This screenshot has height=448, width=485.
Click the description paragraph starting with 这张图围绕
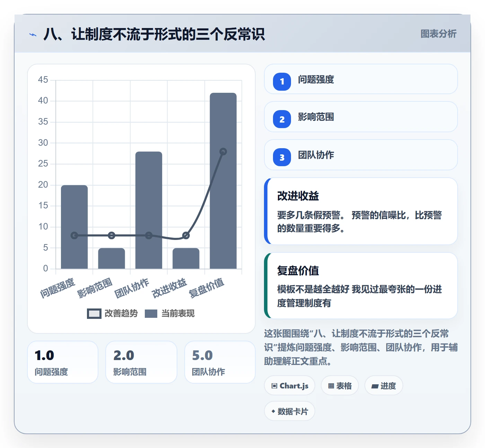click(361, 347)
